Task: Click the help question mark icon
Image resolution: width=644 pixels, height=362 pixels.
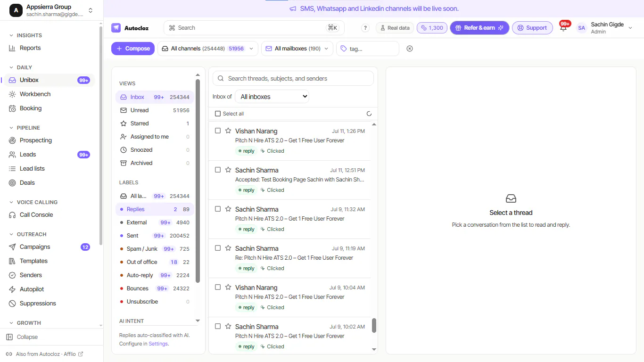Action: click(365, 28)
